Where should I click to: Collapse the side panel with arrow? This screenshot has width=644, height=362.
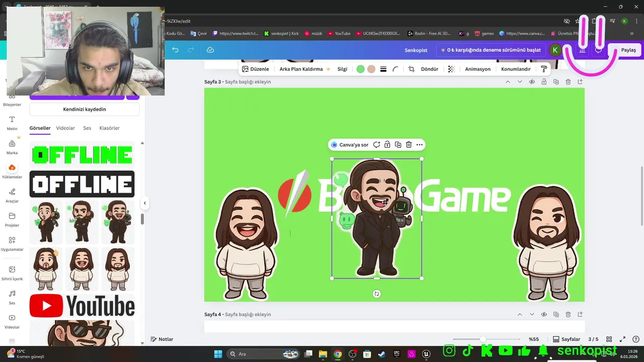[x=145, y=203]
